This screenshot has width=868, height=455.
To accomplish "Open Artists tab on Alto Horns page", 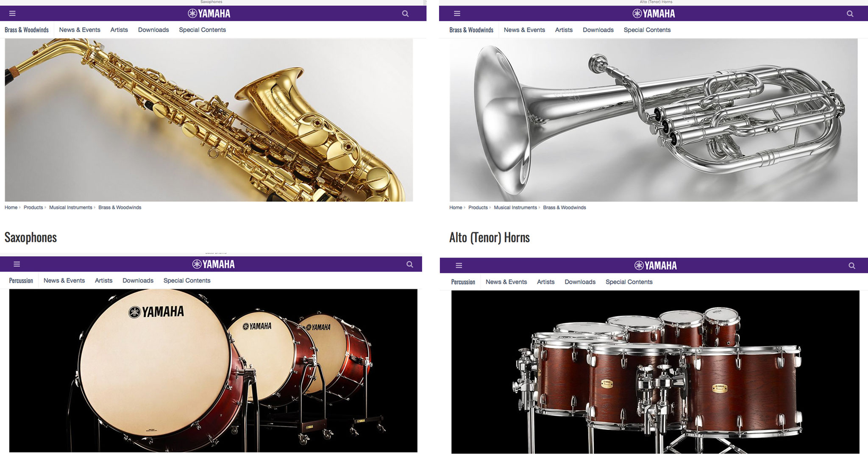I will pyautogui.click(x=564, y=30).
